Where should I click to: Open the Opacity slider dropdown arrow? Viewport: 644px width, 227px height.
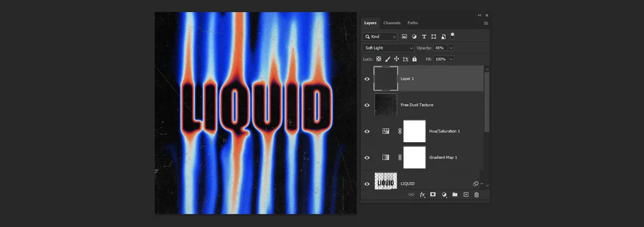(x=451, y=48)
